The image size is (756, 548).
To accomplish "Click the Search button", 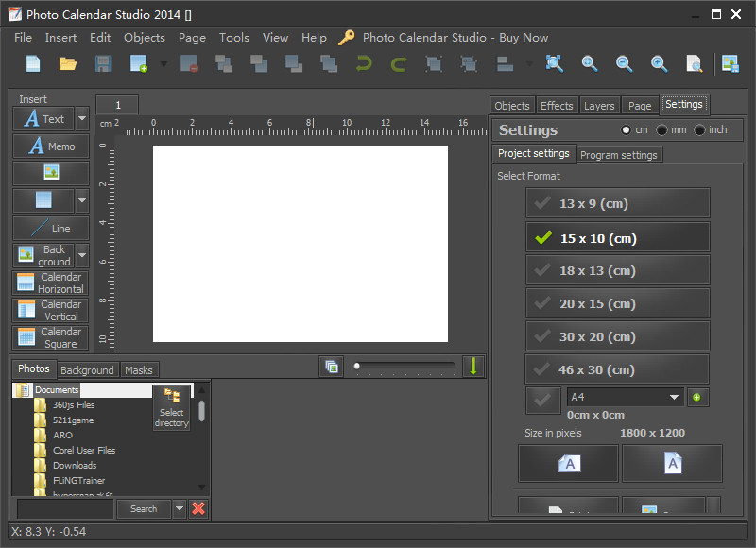I will [x=144, y=508].
